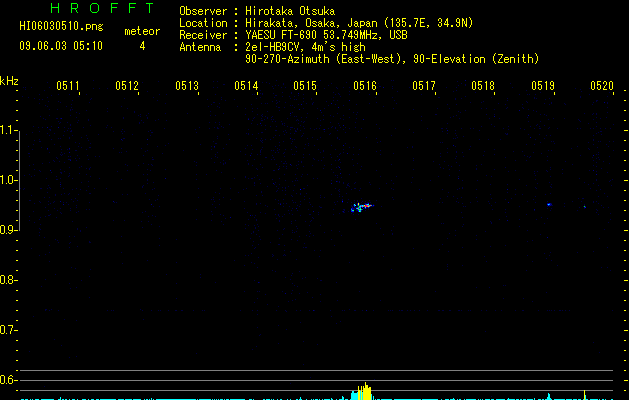Click the 1.1 kHz axis label
Image resolution: width=629 pixels, height=400 pixels.
point(8,130)
